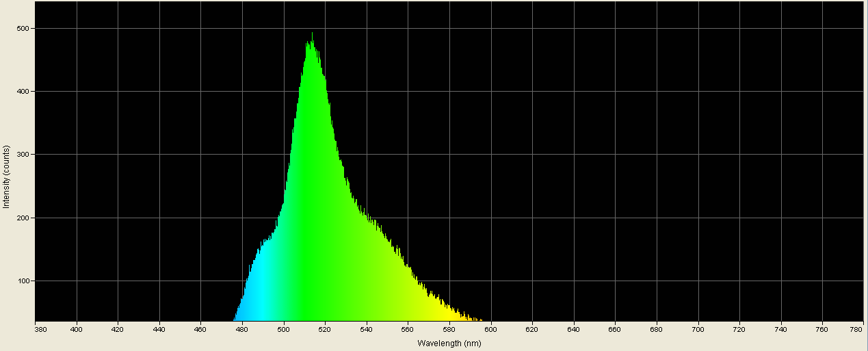The image size is (868, 351).
Task: Click the 420 wavelength axis label
Action: pyautogui.click(x=118, y=329)
